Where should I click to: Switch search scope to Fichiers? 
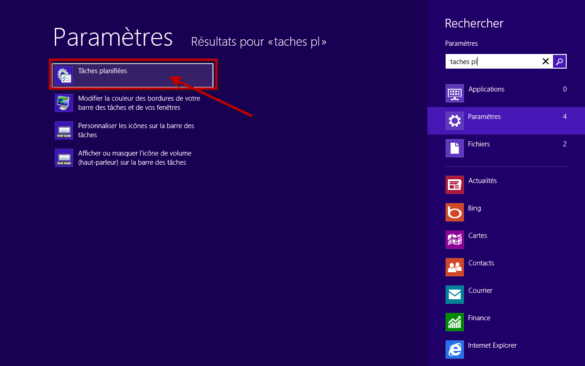tap(479, 144)
